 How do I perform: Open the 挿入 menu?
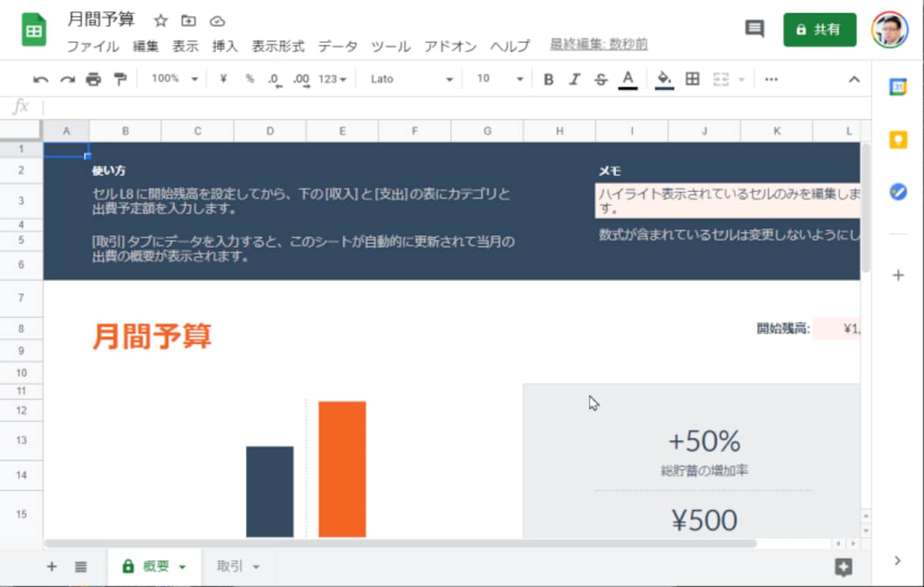[225, 46]
